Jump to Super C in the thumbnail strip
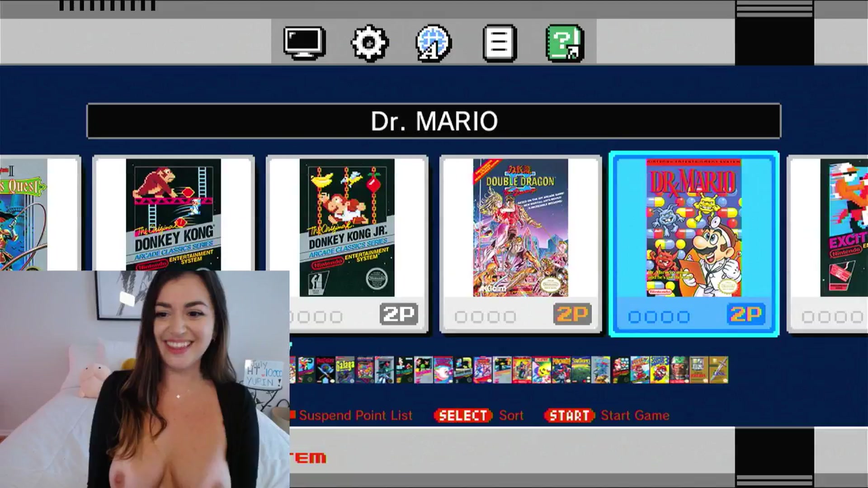This screenshot has width=868, height=488. (x=601, y=370)
